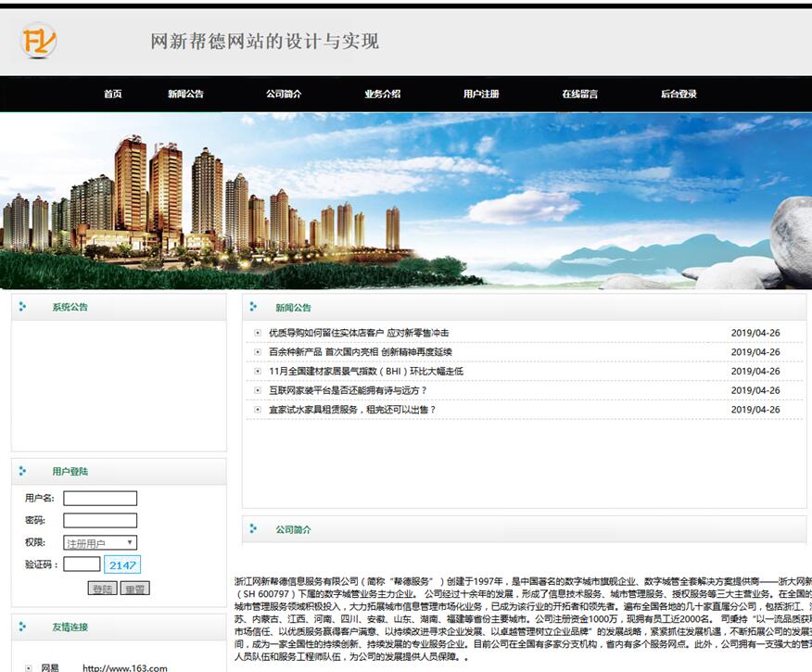This screenshot has width=812, height=672.
Task: Visit the http://www.163.com friendly link
Action: coord(124,667)
